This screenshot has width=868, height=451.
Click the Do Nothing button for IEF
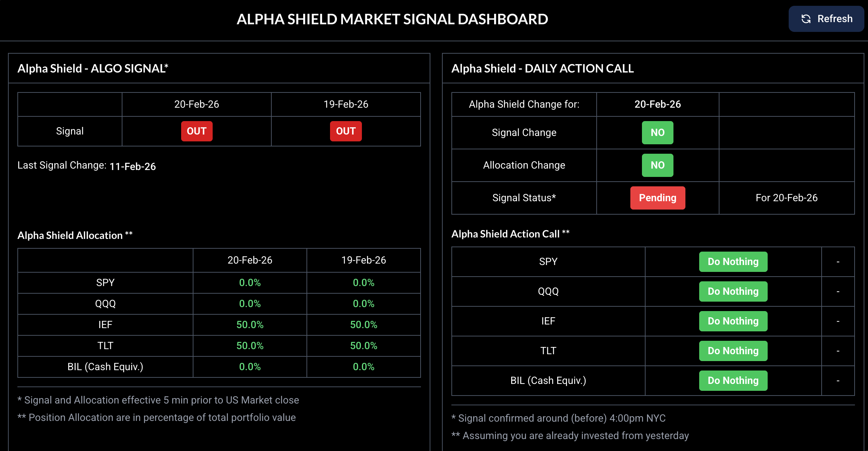[x=733, y=321]
